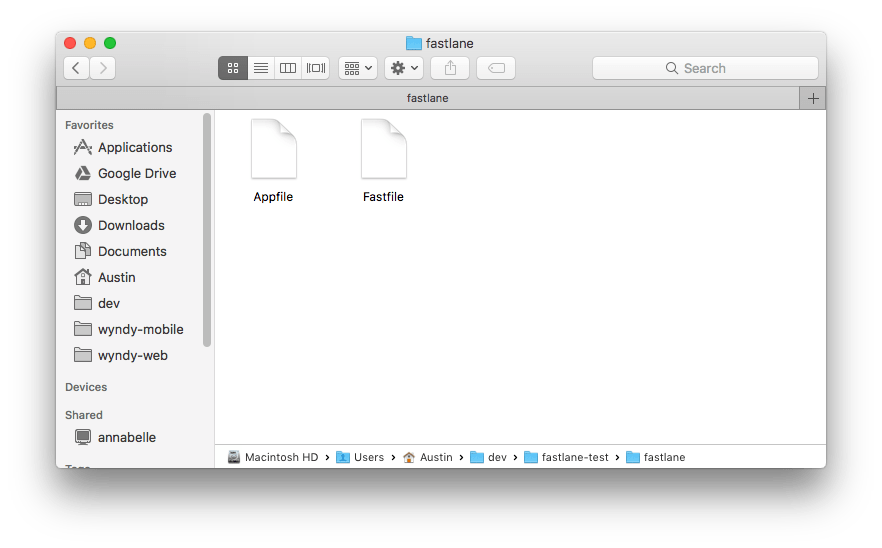Click the Edit Tags button
This screenshot has height=548, width=882.
pyautogui.click(x=496, y=68)
